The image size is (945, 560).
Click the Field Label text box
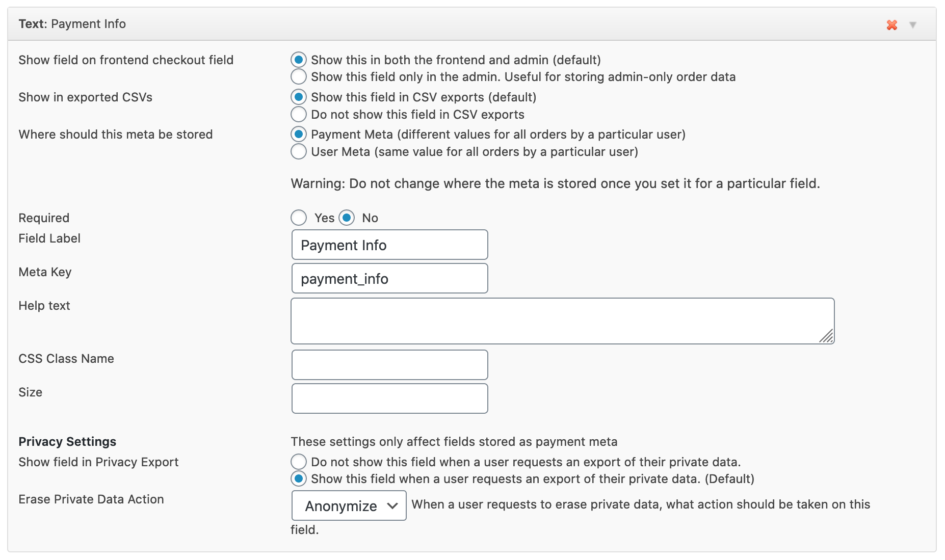coord(389,245)
